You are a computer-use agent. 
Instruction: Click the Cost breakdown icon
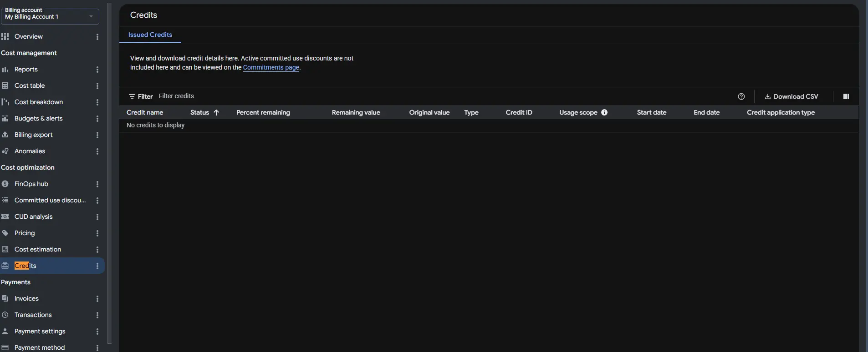[5, 102]
